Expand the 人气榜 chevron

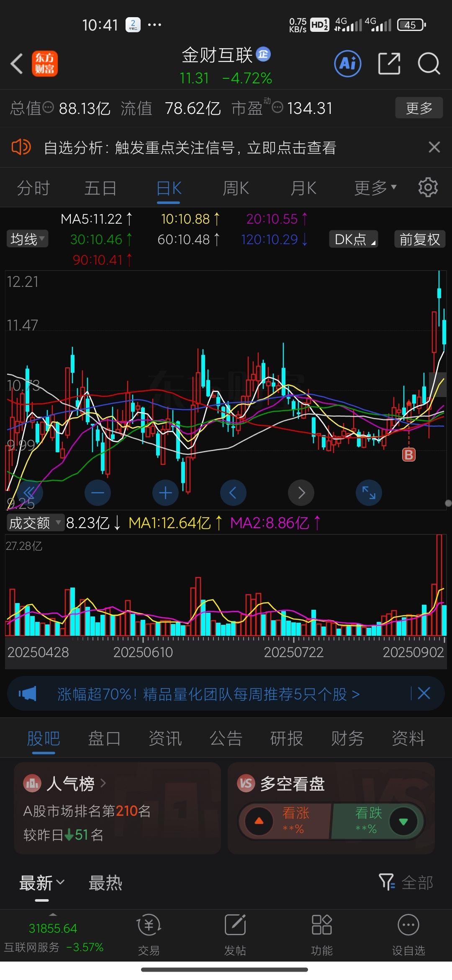pyautogui.click(x=103, y=782)
